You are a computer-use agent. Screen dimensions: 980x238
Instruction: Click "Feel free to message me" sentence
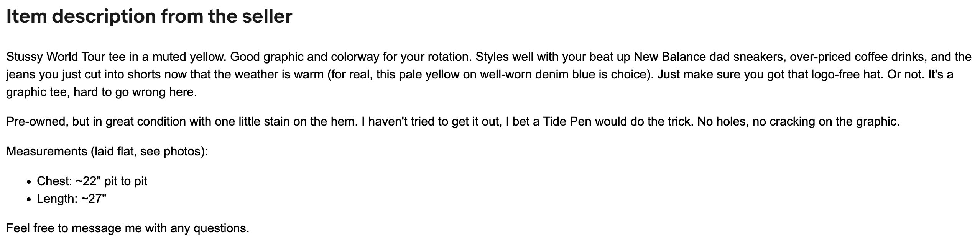coord(127,228)
